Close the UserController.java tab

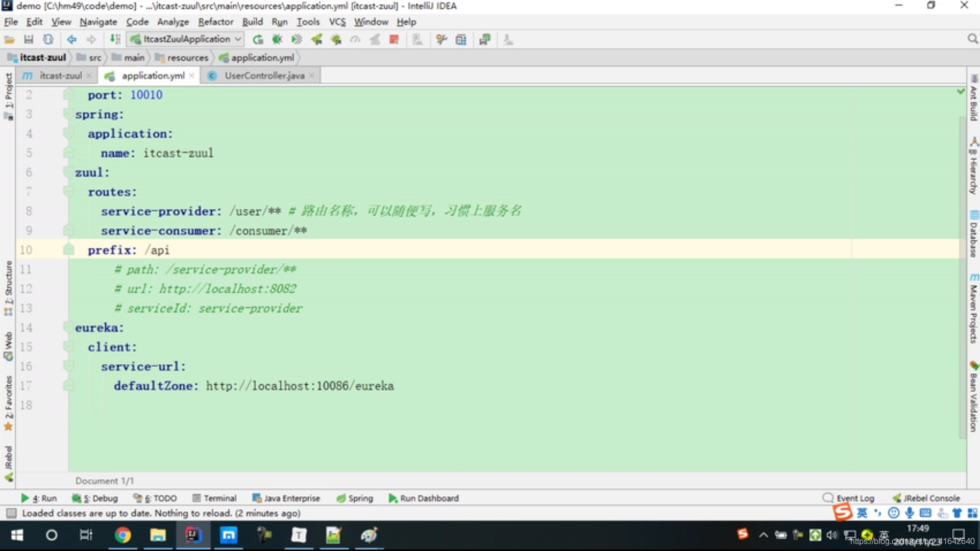311,76
